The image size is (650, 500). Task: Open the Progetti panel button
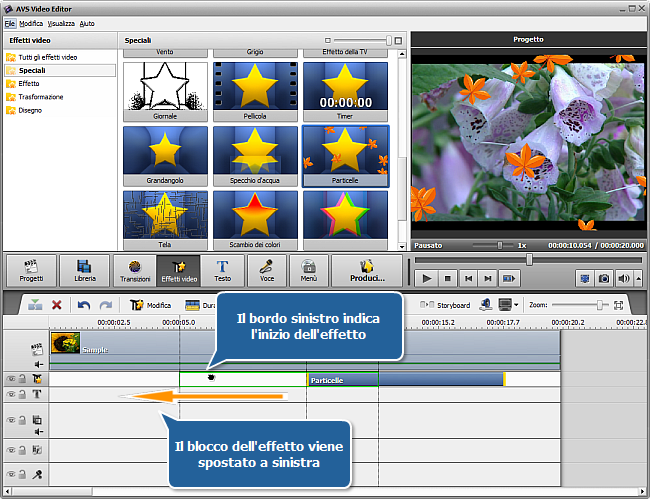pyautogui.click(x=31, y=271)
